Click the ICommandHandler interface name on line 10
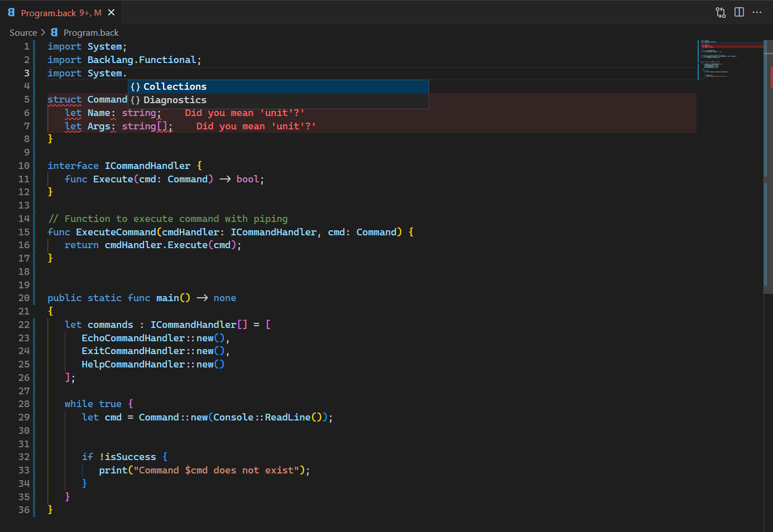773x532 pixels. 147,166
